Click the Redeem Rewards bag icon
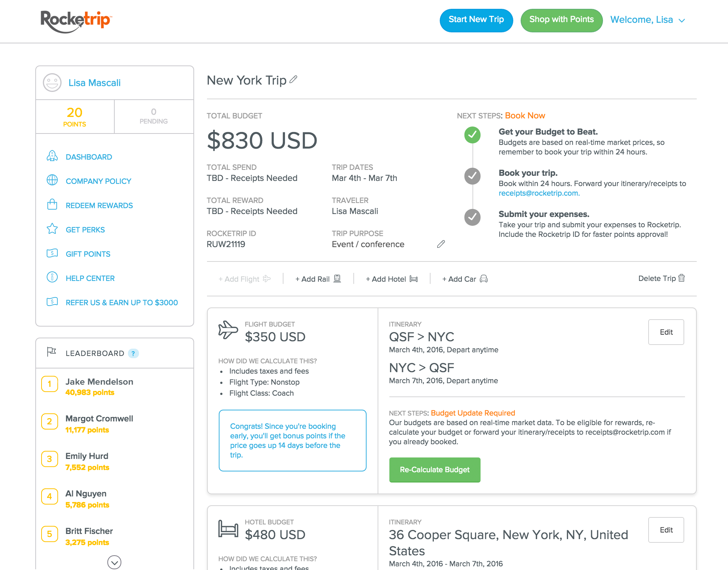Image resolution: width=728 pixels, height=570 pixels. 52,204
